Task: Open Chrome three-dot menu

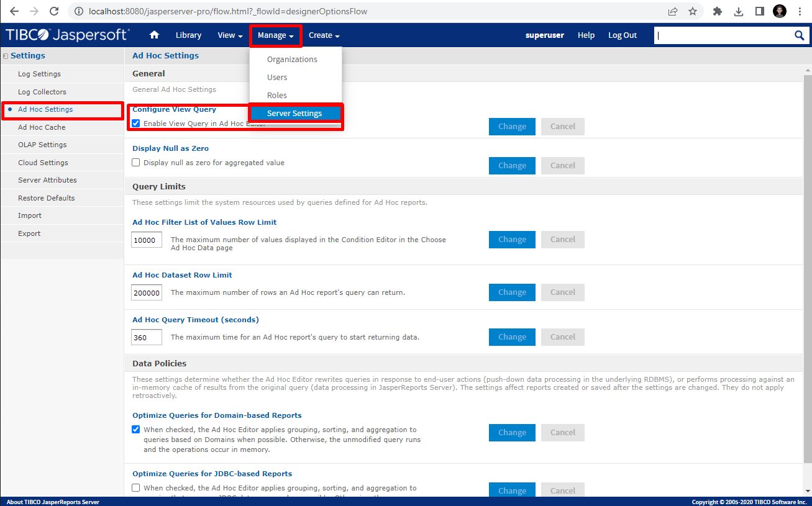Action: (x=800, y=11)
